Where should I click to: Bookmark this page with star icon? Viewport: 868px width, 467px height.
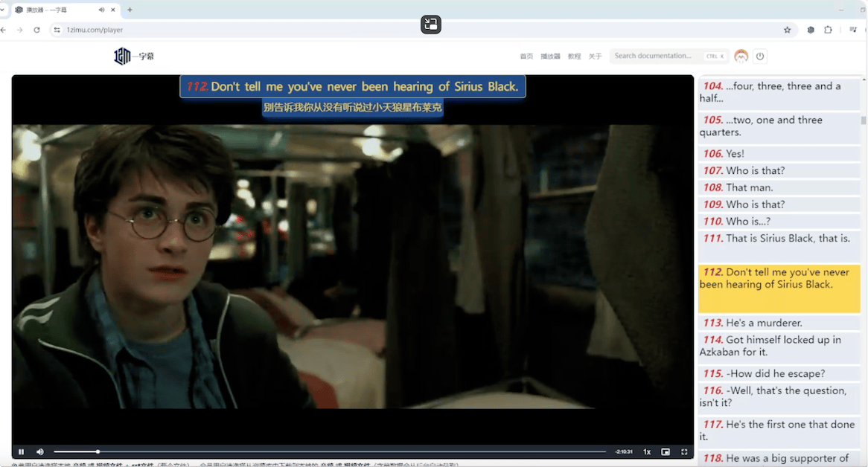[x=787, y=30]
